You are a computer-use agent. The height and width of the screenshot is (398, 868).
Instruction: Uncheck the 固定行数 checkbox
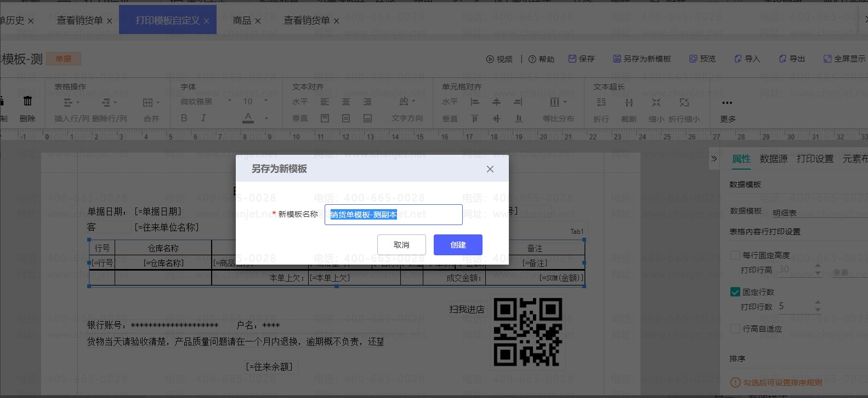735,292
